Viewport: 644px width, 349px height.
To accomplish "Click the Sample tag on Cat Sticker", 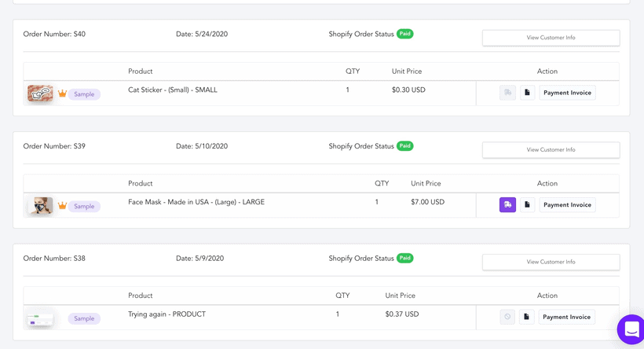I will pos(84,94).
